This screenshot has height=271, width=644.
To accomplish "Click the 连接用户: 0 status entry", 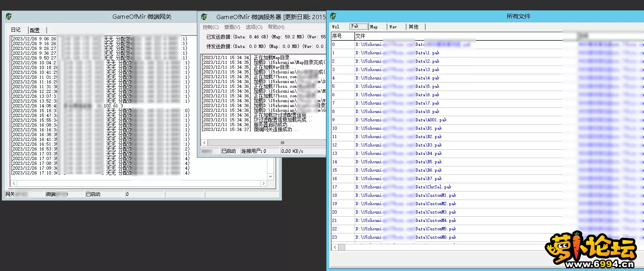I will [260, 151].
